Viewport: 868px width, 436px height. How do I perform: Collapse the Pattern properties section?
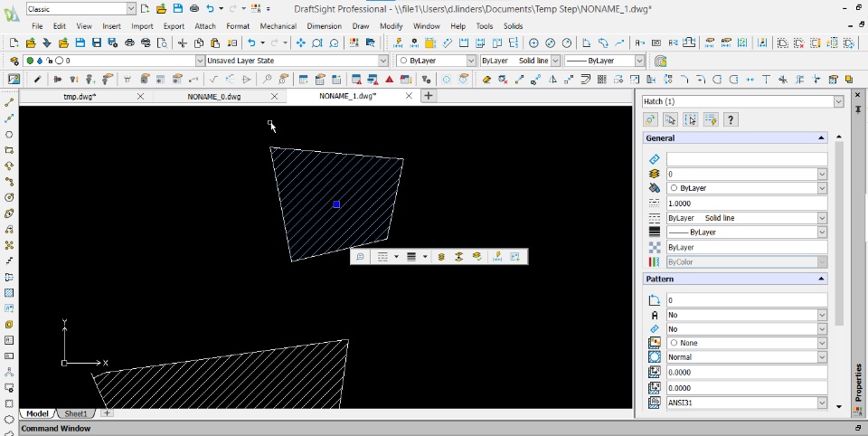coord(821,279)
